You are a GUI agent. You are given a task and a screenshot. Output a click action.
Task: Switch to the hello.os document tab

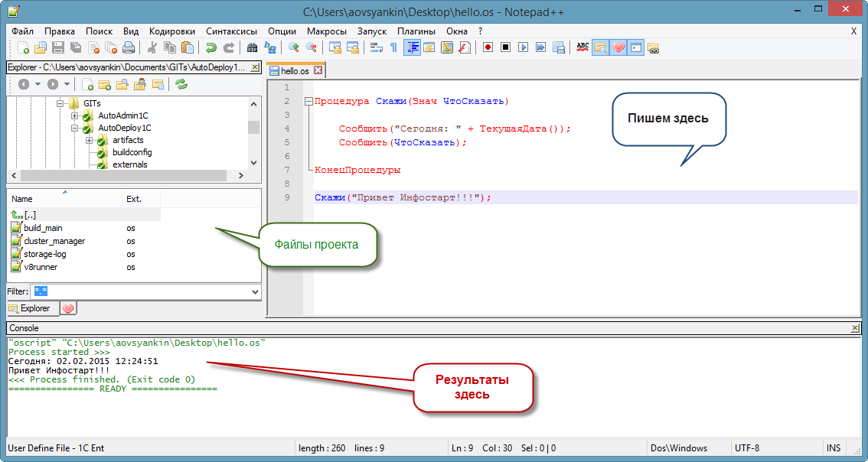(295, 70)
